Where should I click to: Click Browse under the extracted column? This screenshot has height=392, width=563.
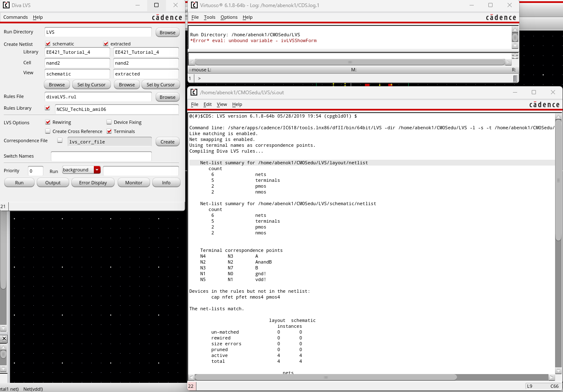pos(127,85)
